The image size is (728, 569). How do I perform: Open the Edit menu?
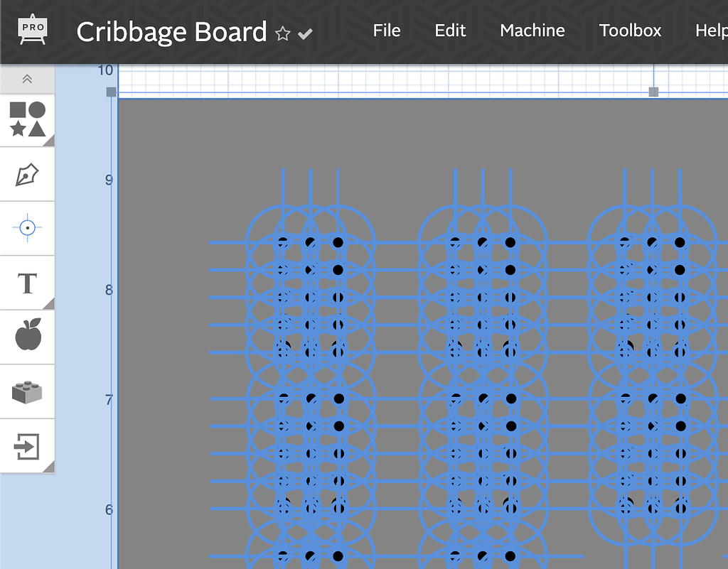[x=449, y=31]
